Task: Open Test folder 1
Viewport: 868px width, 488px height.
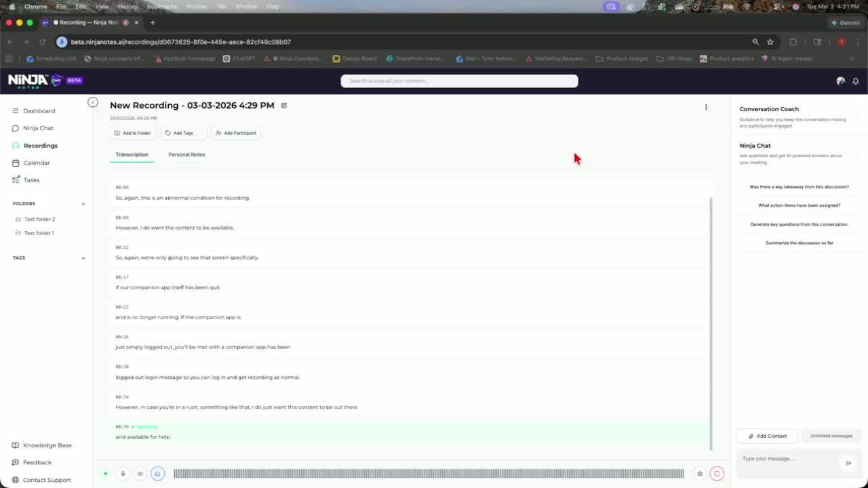Action: pyautogui.click(x=39, y=233)
